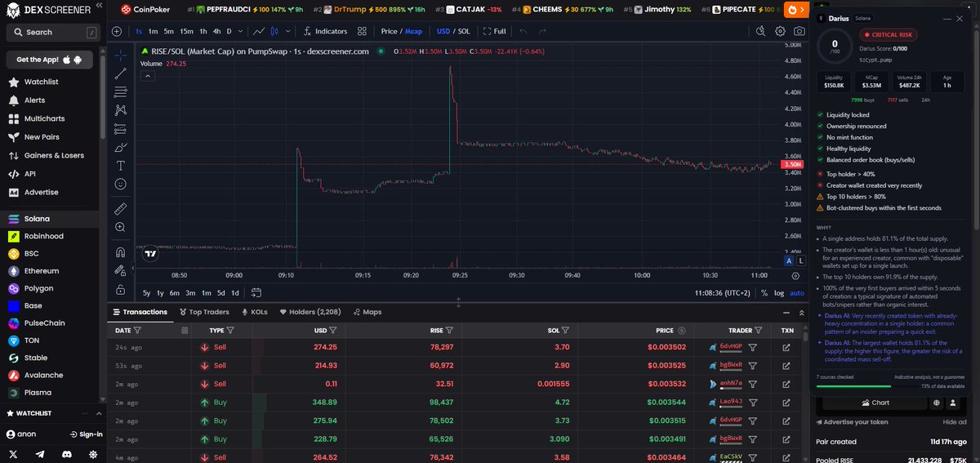Undo the last chart action
Image resolution: width=980 pixels, height=463 pixels.
(x=522, y=31)
